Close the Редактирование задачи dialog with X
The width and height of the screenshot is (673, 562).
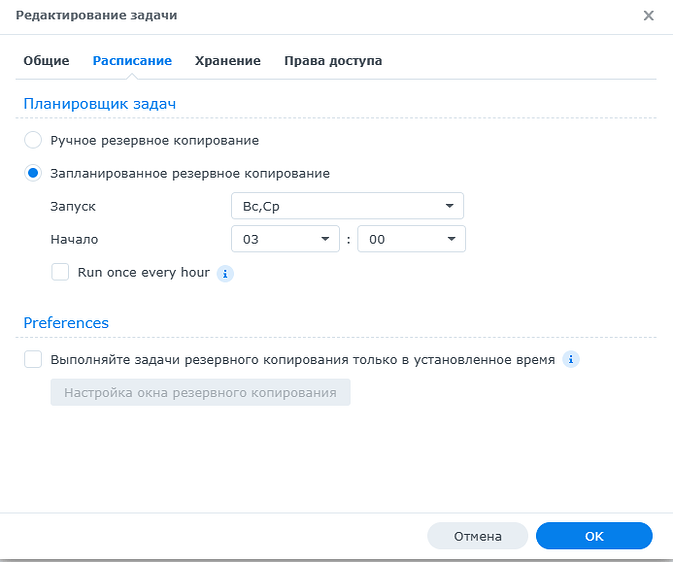(648, 16)
